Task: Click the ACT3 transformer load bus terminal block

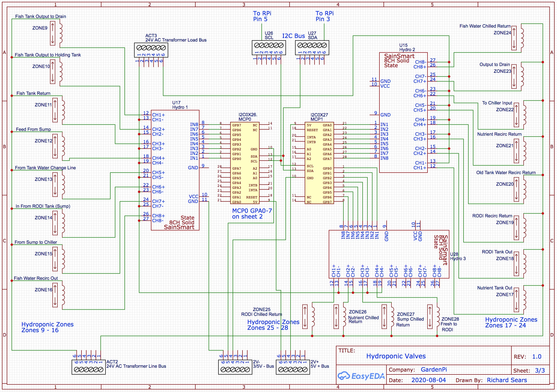Action: [x=151, y=50]
